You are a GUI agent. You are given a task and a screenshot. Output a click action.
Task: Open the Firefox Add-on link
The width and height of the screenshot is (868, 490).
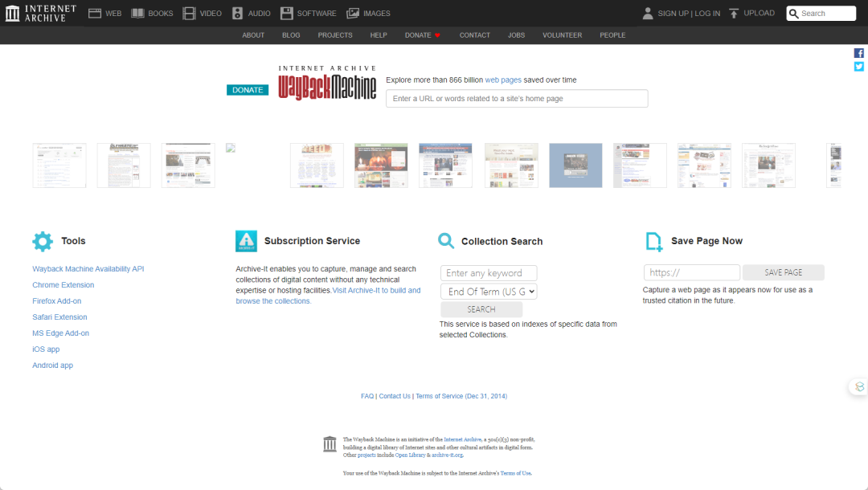click(x=56, y=301)
